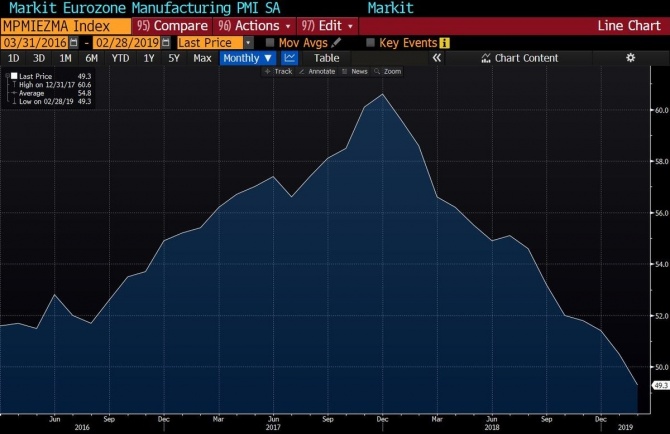The width and height of the screenshot is (670, 434).
Task: Click the 03/31/2016 start date field
Action: 35,43
